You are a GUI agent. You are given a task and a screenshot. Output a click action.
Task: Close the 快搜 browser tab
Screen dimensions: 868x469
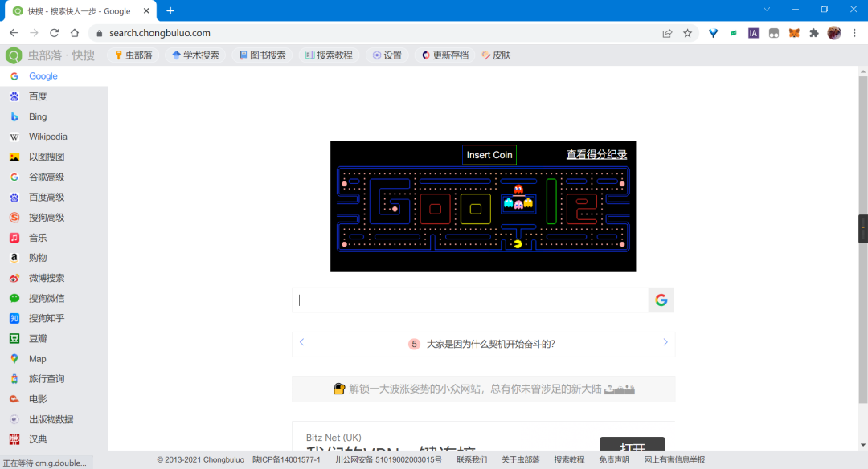pos(146,11)
